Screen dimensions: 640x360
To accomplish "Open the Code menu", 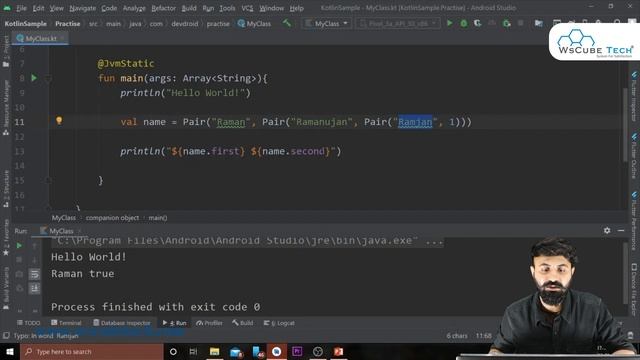I will tap(109, 8).
